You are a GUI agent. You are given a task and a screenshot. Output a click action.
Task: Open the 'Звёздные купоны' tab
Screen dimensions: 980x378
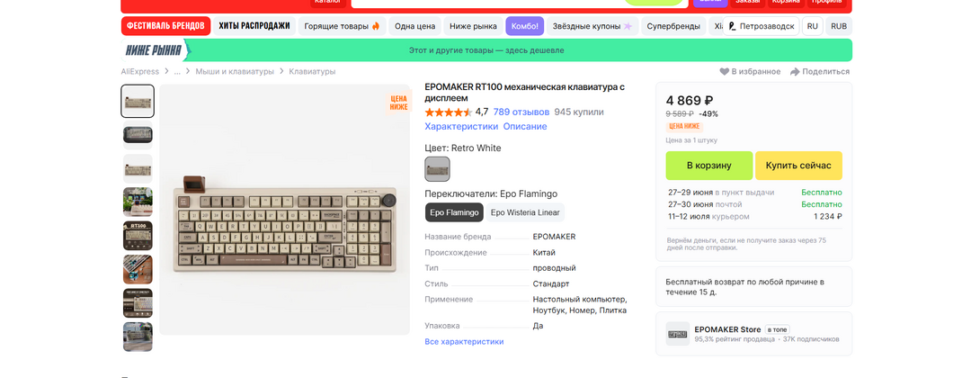(592, 26)
